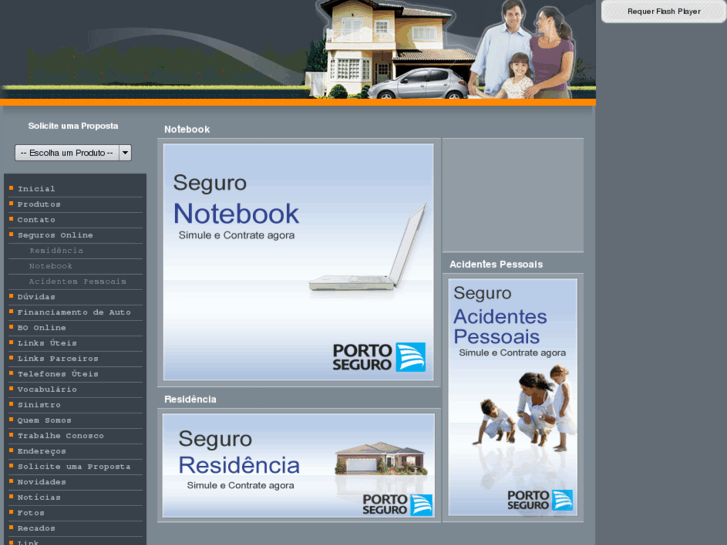Click Porto Seguro logo in Residência banner
The width and height of the screenshot is (727, 545).
coord(397,504)
